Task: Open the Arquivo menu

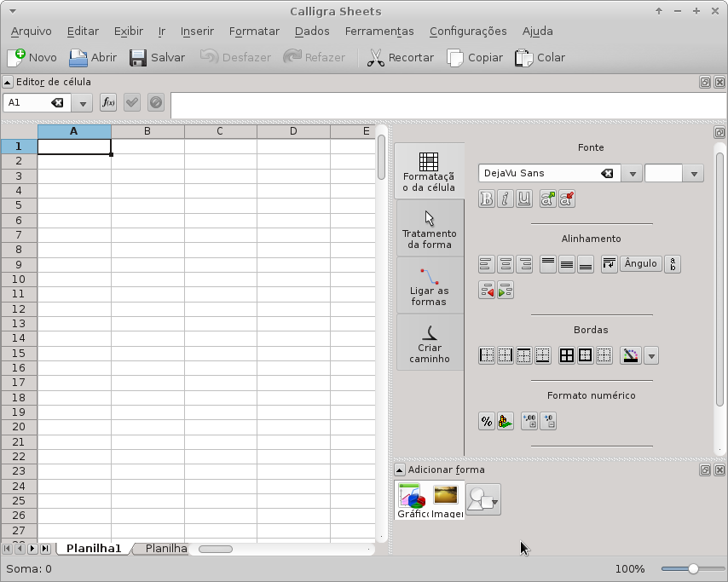Action: [x=31, y=31]
